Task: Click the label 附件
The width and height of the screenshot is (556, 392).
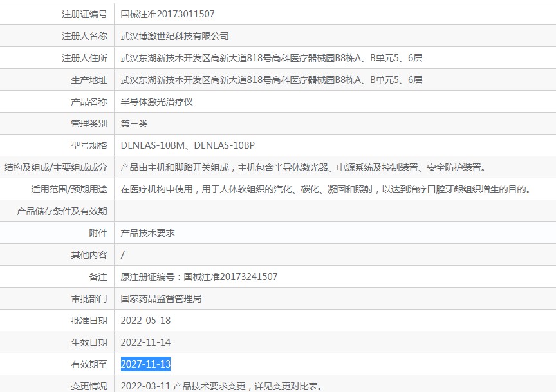Action: (x=98, y=233)
